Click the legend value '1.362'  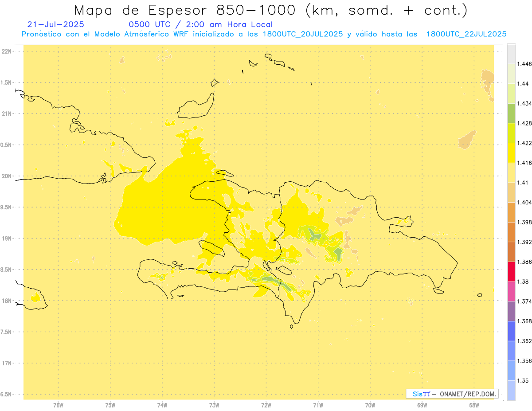click(524, 341)
